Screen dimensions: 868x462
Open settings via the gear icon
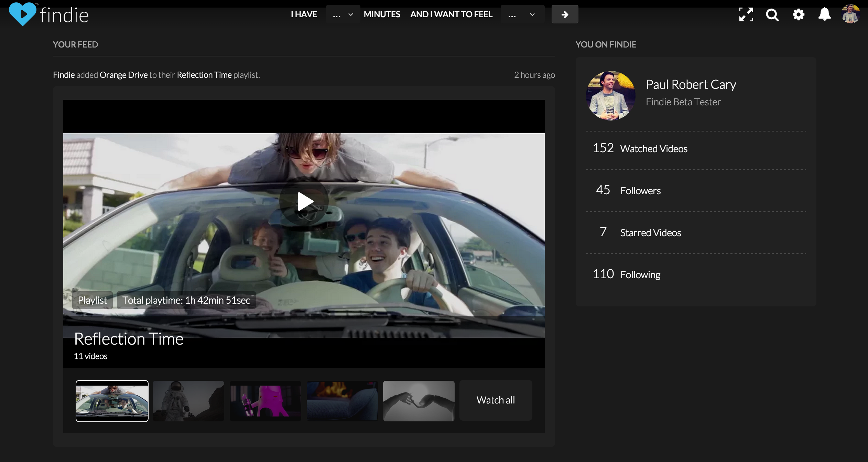pyautogui.click(x=798, y=14)
